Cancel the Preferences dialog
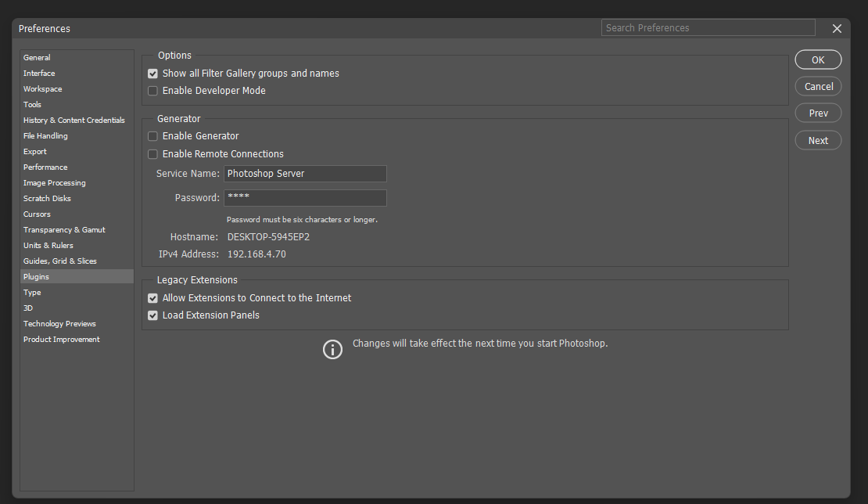 (818, 86)
